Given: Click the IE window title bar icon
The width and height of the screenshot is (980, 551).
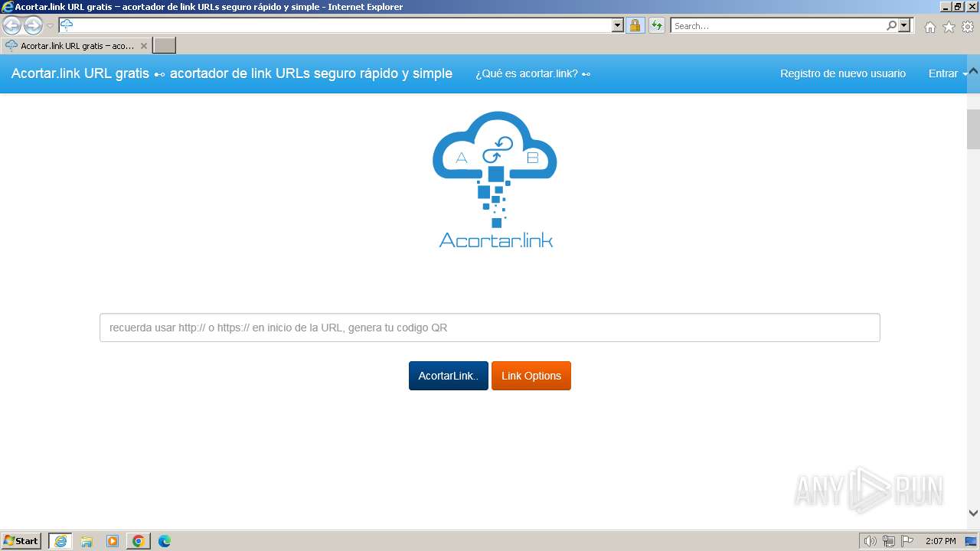Looking at the screenshot, I should (x=7, y=7).
